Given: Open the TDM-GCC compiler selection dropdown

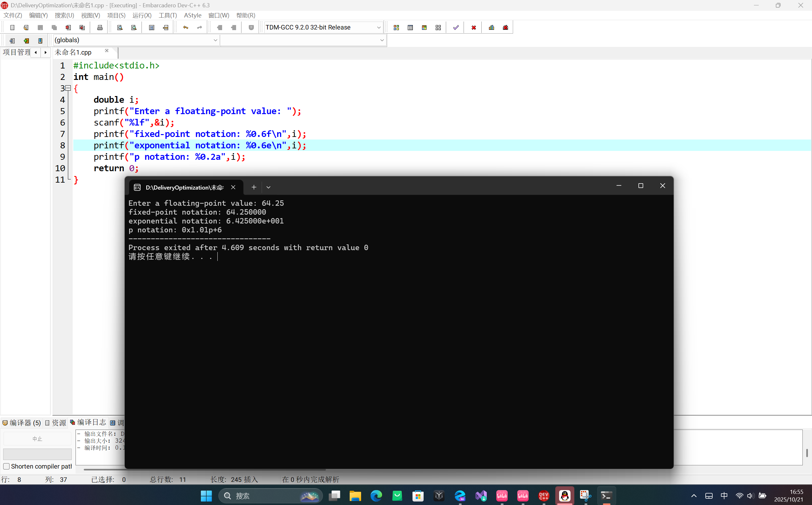Looking at the screenshot, I should pyautogui.click(x=379, y=28).
